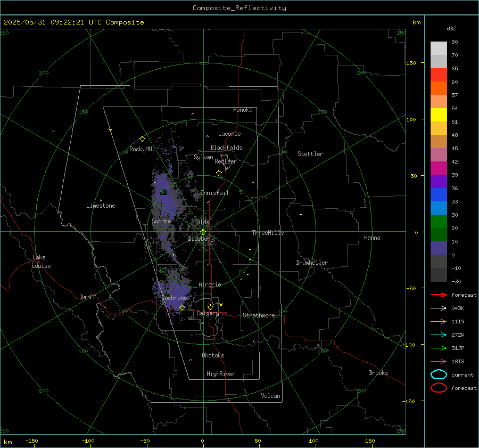
Task: Click the Limestone label
Action: click(x=101, y=206)
